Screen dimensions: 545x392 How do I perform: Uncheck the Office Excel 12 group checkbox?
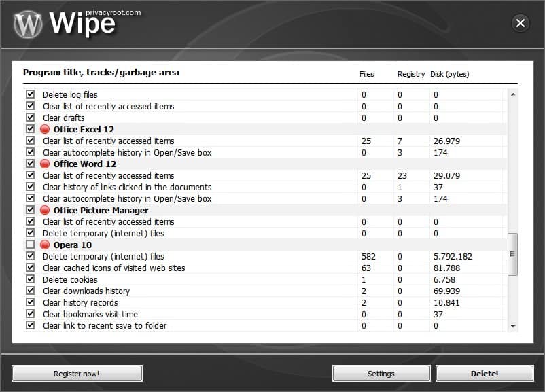pyautogui.click(x=30, y=129)
